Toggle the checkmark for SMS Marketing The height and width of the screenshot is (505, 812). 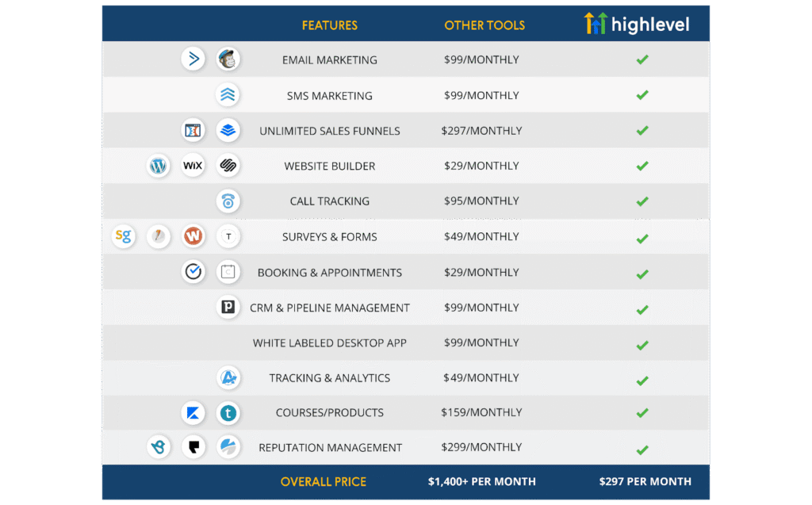tap(642, 95)
